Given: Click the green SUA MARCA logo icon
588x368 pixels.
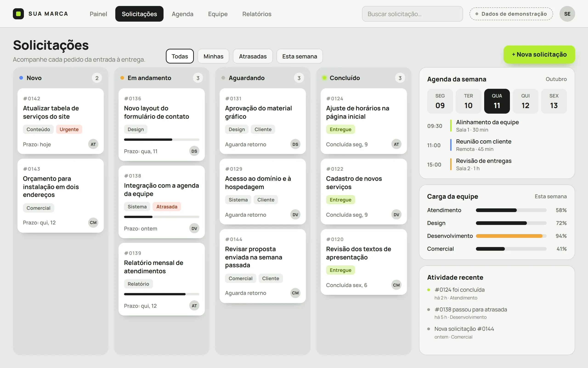Looking at the screenshot, I should tap(18, 14).
